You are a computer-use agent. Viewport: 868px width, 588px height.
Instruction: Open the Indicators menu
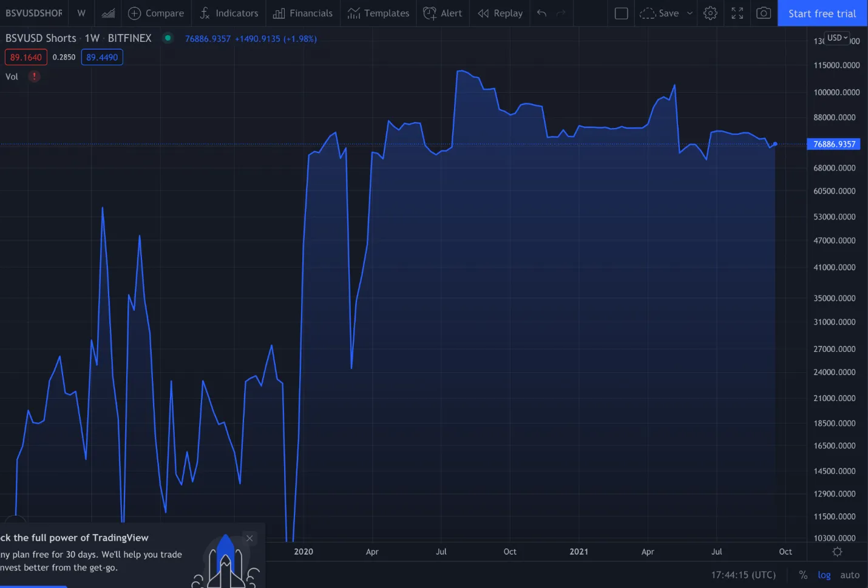click(229, 13)
